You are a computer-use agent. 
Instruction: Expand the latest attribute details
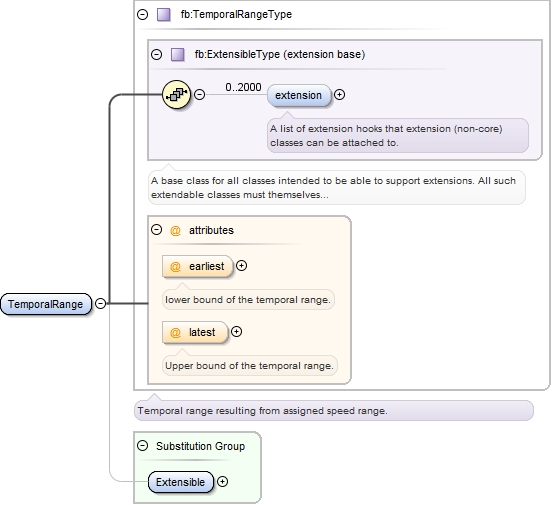236,331
